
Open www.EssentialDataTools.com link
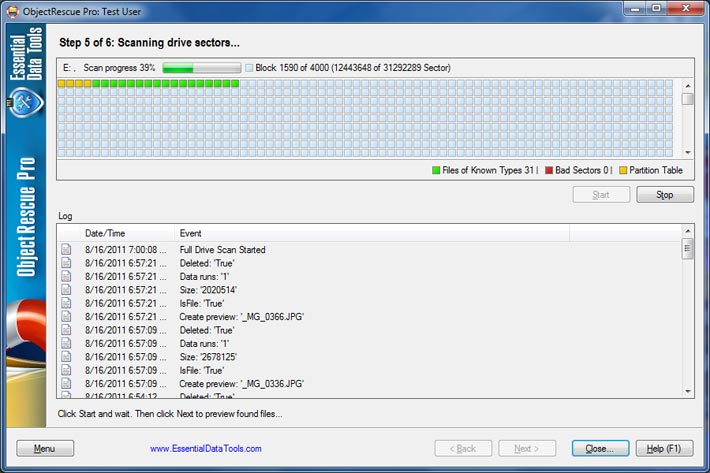click(206, 449)
